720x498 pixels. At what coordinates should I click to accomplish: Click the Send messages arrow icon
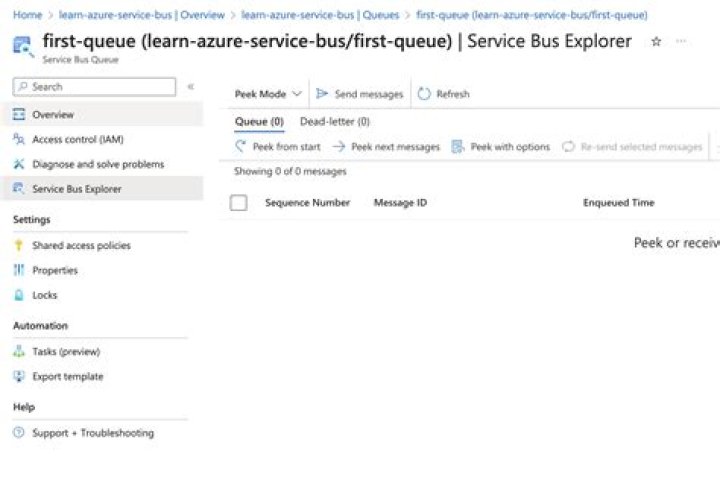coord(322,94)
